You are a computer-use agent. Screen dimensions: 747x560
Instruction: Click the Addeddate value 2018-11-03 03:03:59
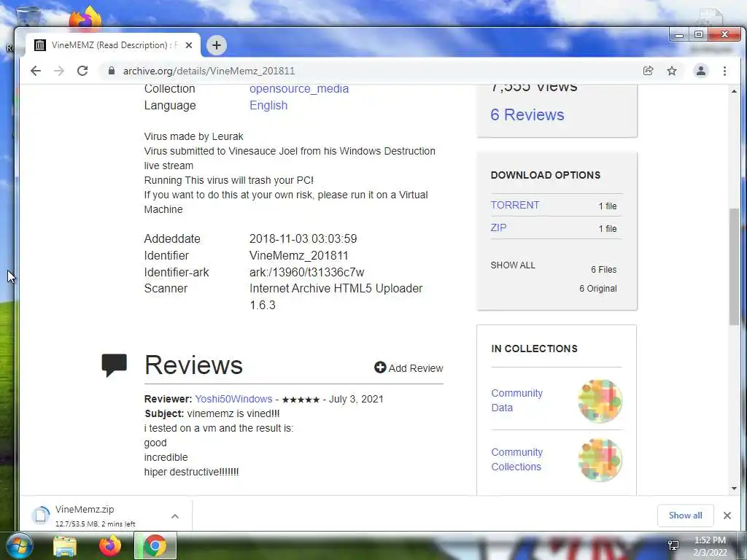(x=303, y=238)
